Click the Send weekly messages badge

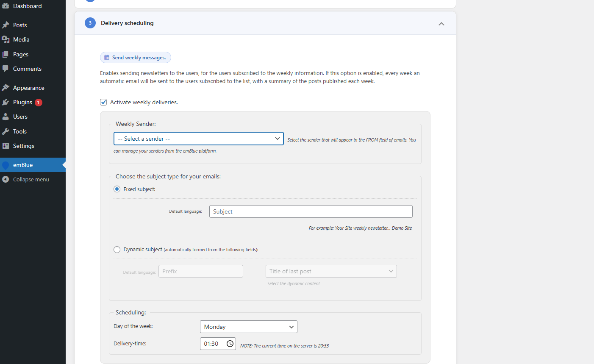coord(136,57)
